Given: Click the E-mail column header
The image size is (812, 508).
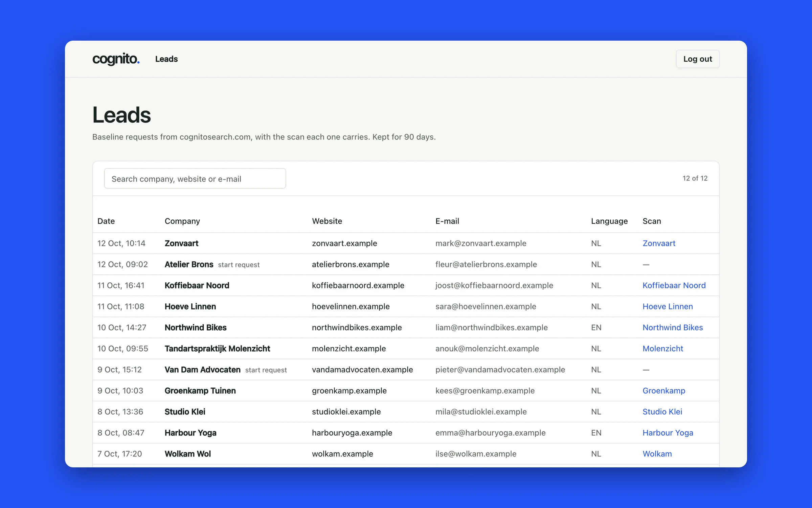Looking at the screenshot, I should tap(447, 221).
